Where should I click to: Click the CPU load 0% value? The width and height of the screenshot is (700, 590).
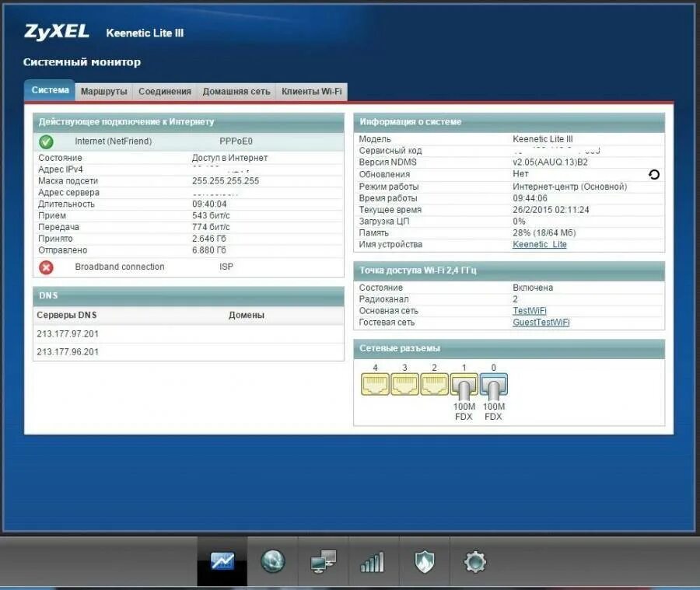(519, 222)
